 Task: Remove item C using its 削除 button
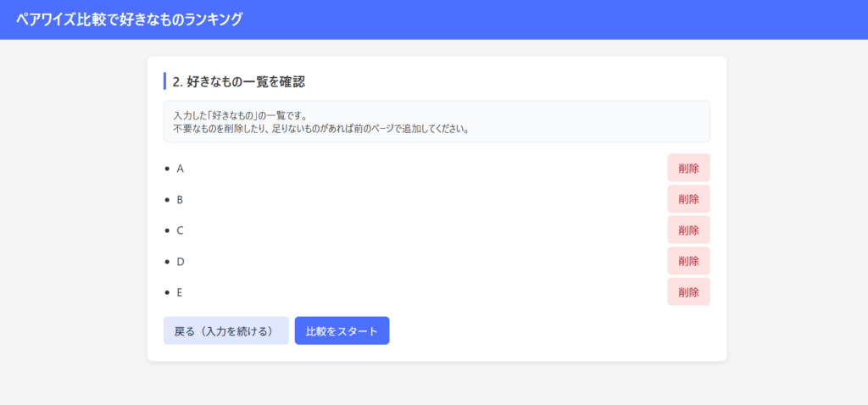pyautogui.click(x=688, y=230)
